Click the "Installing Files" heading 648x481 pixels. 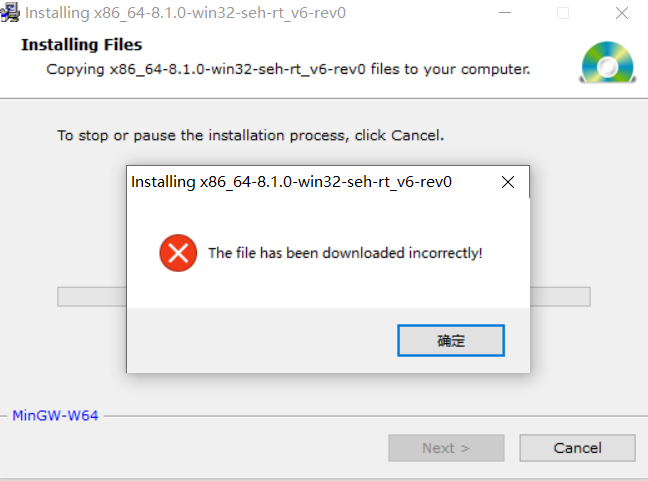[81, 45]
